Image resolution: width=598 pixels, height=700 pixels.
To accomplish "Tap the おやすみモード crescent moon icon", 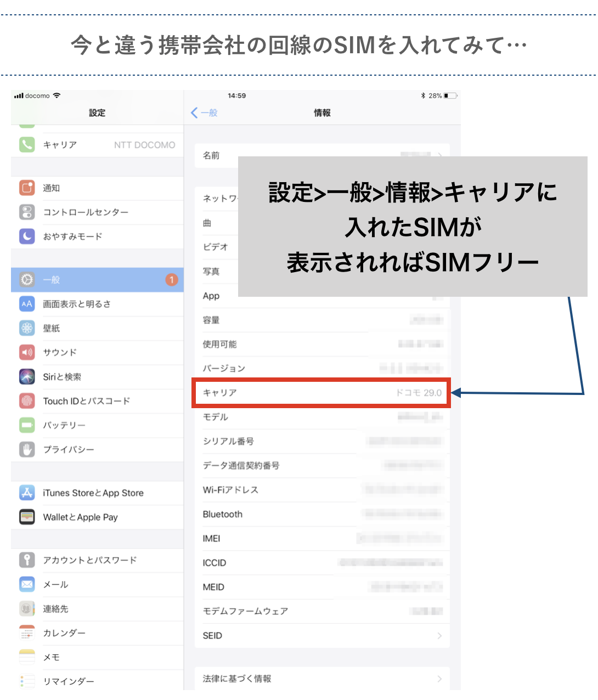I will click(26, 236).
